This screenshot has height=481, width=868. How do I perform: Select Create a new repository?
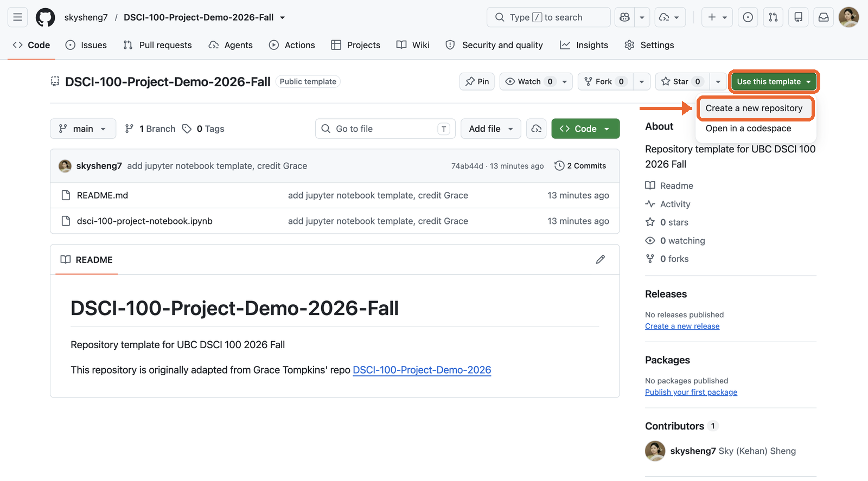click(754, 108)
